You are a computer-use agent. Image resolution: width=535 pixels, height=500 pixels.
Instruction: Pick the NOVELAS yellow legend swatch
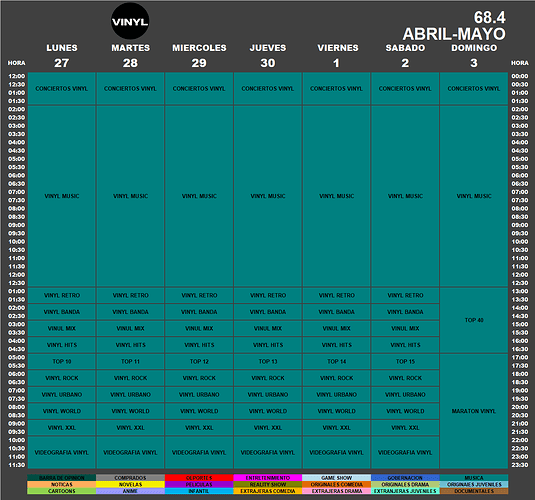pos(130,484)
